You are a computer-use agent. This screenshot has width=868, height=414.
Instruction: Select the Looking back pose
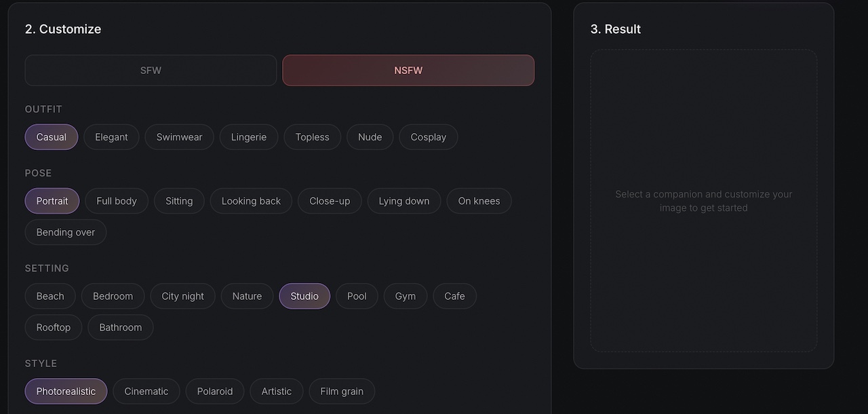point(251,201)
